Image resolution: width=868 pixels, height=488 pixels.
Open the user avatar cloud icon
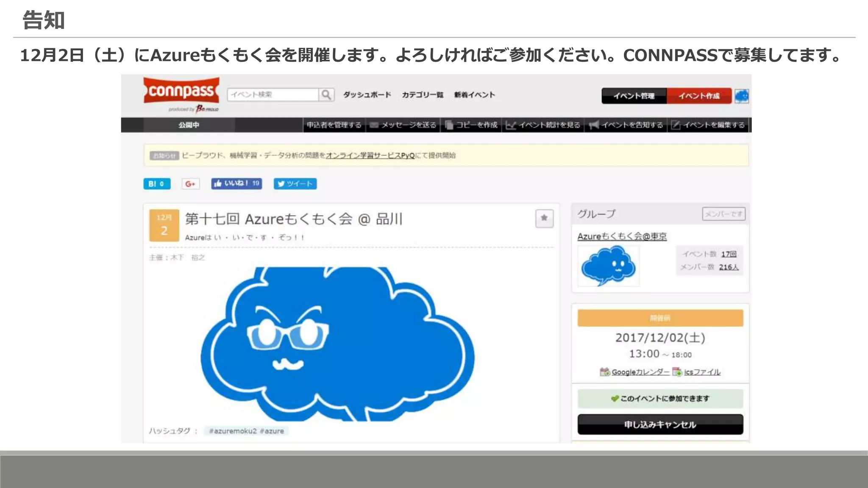(x=742, y=96)
